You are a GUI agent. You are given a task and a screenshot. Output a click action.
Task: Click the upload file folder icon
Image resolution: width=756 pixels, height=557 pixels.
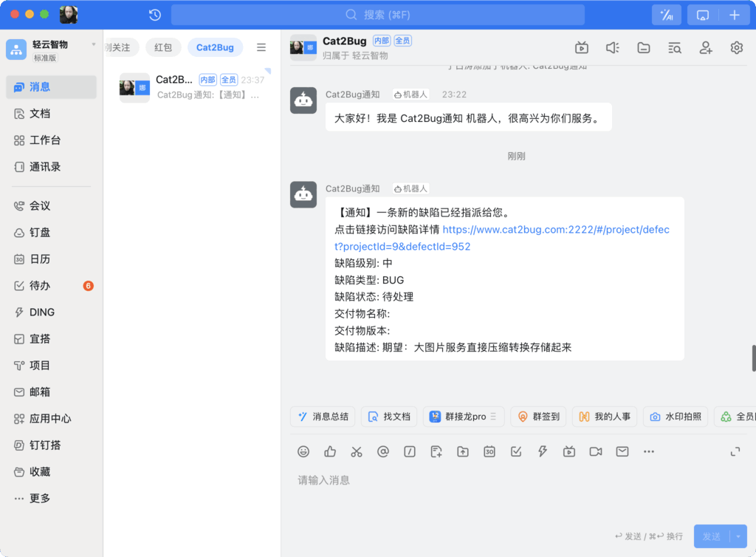tap(463, 451)
